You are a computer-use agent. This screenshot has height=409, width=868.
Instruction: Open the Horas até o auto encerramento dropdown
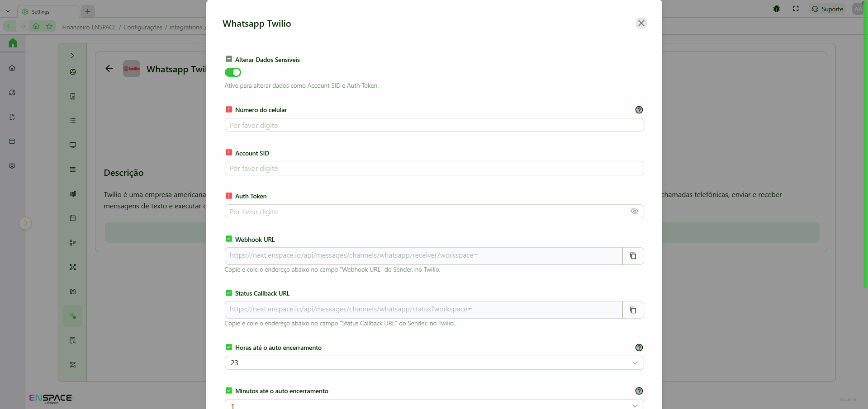(434, 363)
